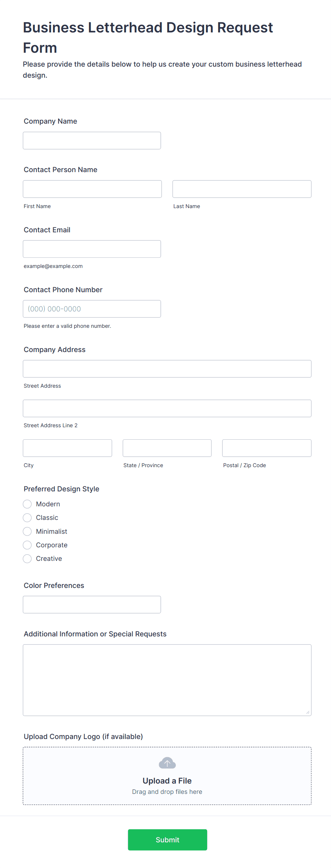Select the Modern design style option
This screenshot has height=868, width=331.
[x=27, y=504]
